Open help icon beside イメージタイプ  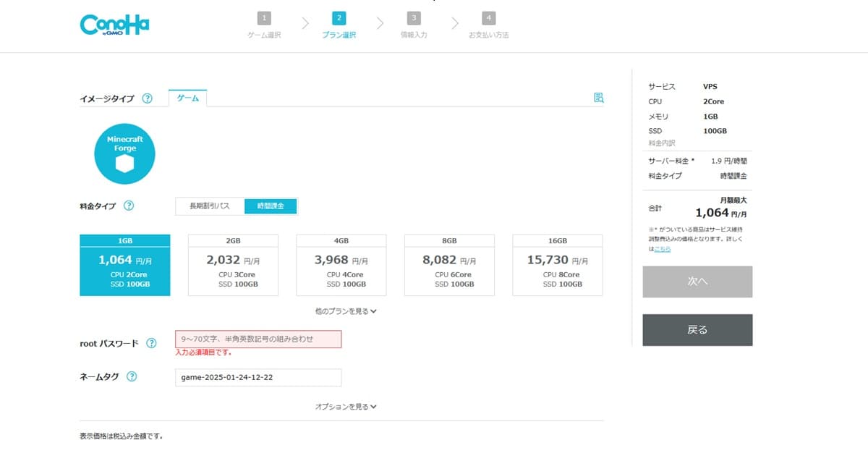point(148,98)
